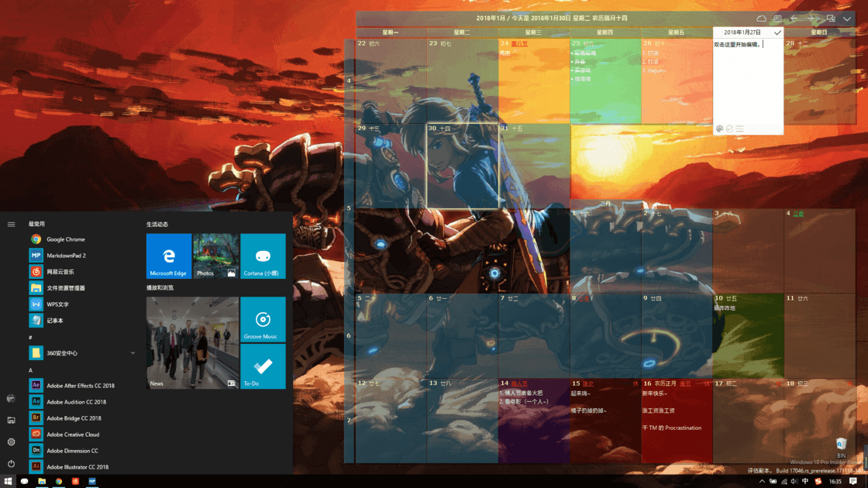The height and width of the screenshot is (488, 868).
Task: Click the # alphabet section header
Action: 30,337
